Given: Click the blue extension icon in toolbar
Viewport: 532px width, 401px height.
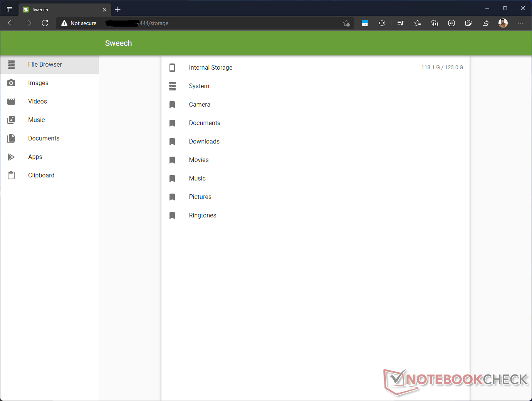Looking at the screenshot, I should pyautogui.click(x=365, y=23).
